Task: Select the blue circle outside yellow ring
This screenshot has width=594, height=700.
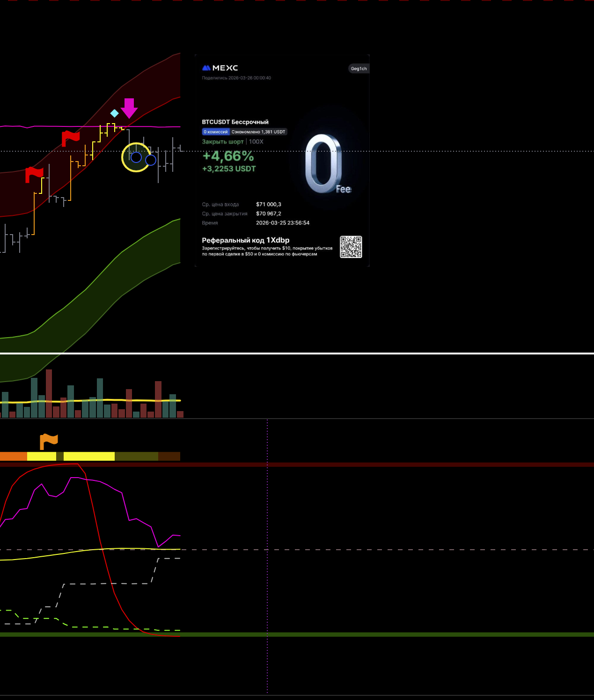Action: tap(151, 160)
